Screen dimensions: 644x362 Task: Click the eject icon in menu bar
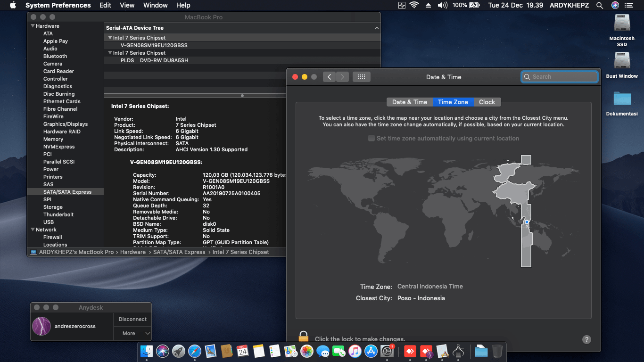(x=428, y=5)
